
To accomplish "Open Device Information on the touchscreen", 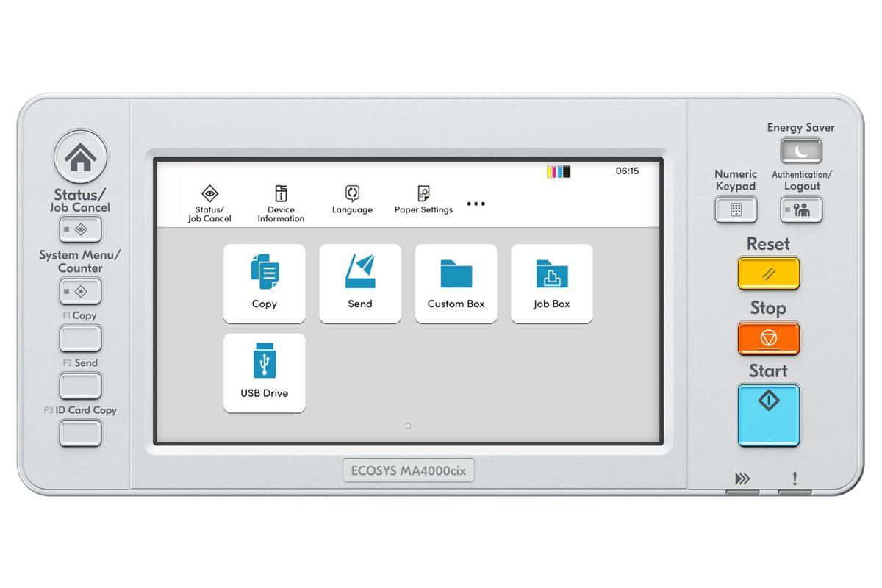I will 281,204.
